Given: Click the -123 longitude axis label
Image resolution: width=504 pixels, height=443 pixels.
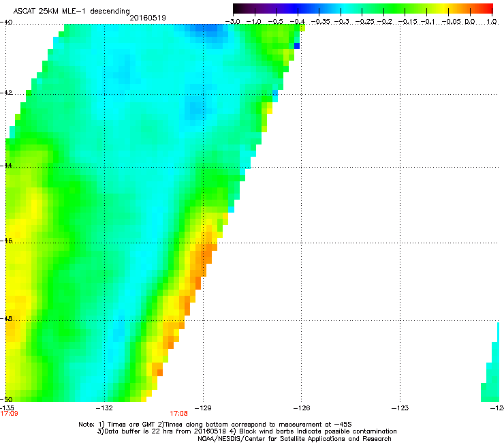Looking at the screenshot, I should pyautogui.click(x=400, y=408).
